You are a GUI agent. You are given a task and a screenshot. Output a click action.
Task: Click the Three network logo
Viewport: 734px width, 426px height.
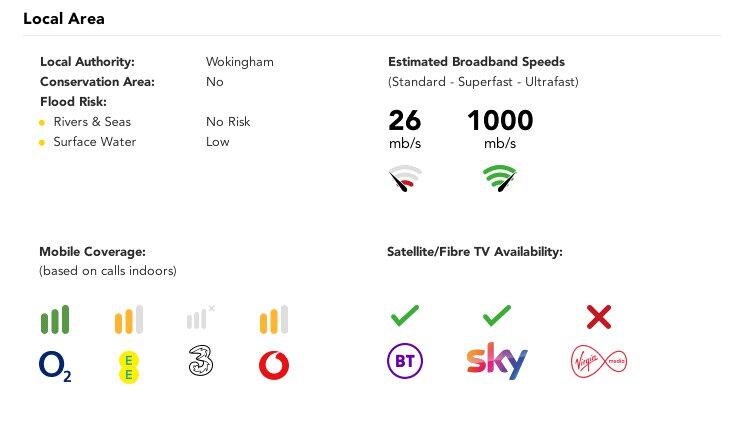[201, 362]
